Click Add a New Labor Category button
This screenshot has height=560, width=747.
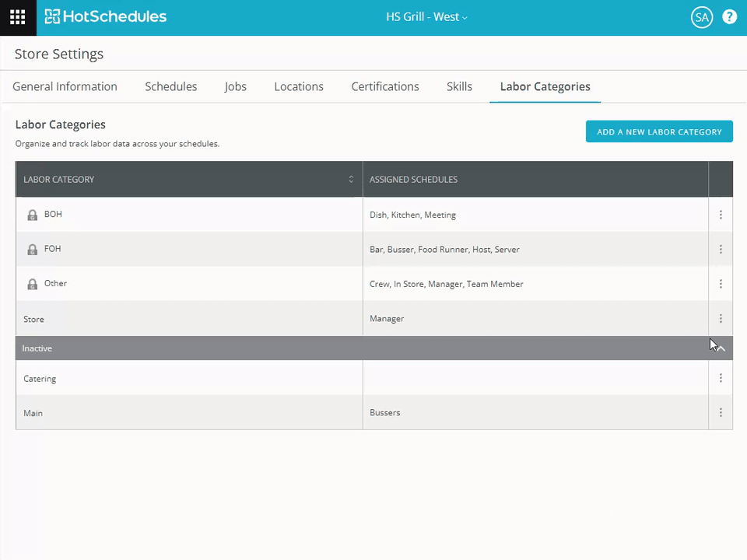pyautogui.click(x=659, y=131)
